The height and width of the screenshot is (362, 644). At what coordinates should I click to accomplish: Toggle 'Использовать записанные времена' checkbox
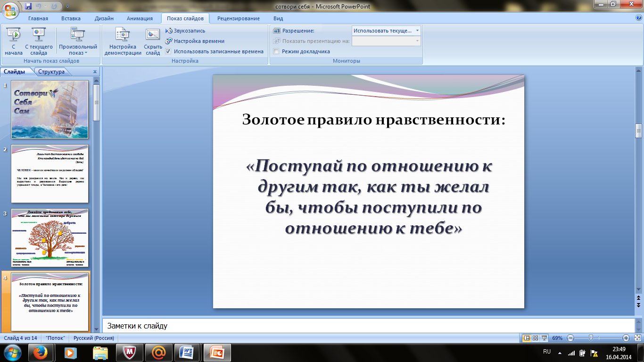168,51
